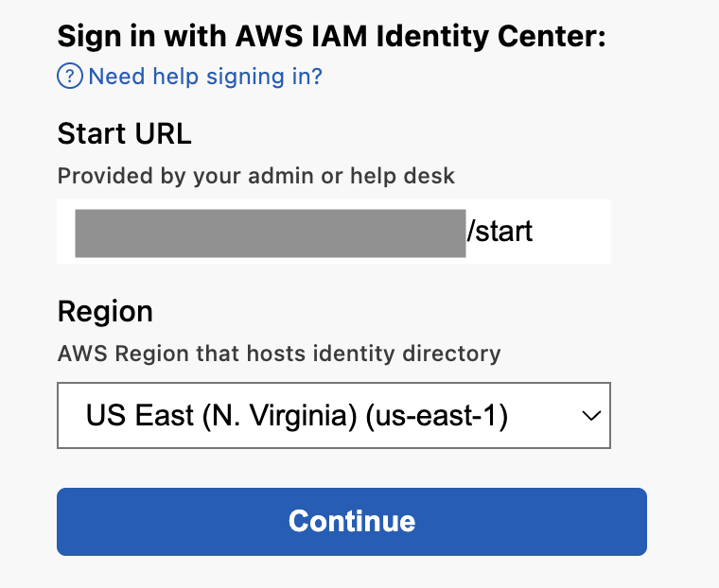Click "(us-east-1)" text in the Region box
This screenshot has height=588, width=719.
click(x=437, y=416)
